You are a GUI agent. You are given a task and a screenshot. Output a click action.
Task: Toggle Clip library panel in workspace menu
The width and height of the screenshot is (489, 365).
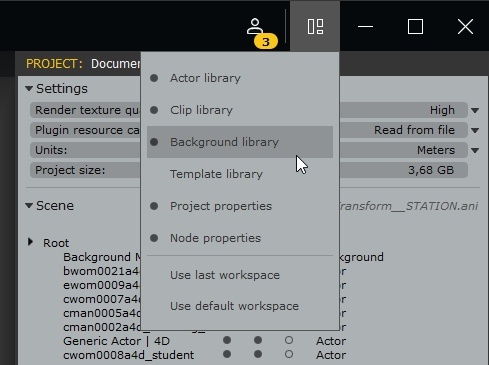[x=240, y=110]
